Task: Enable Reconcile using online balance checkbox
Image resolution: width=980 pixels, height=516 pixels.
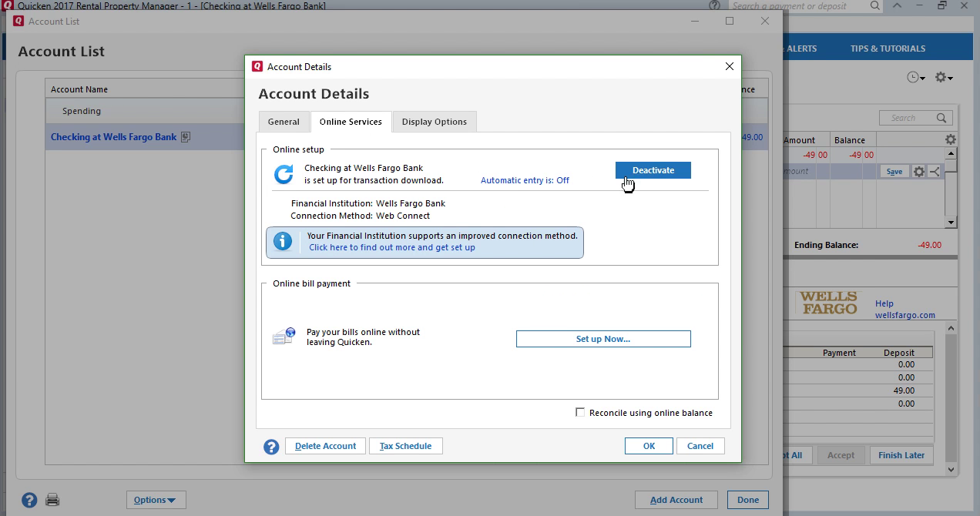Action: (x=580, y=413)
